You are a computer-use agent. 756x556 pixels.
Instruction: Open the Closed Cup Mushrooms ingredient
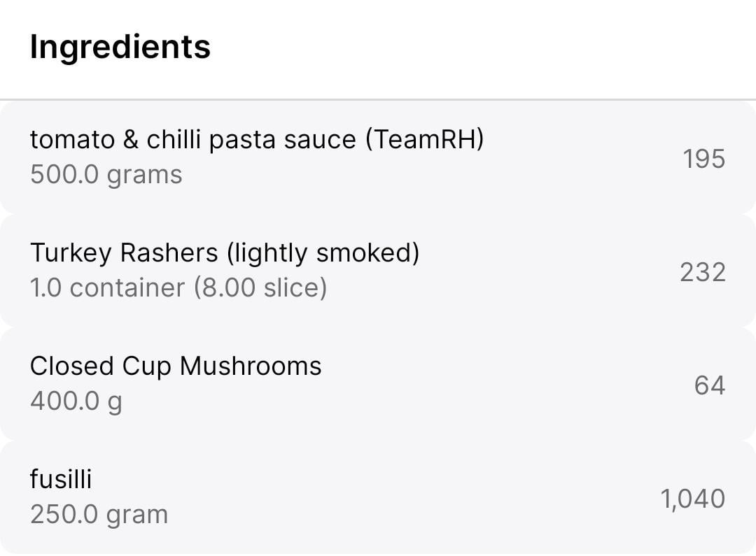coord(378,384)
